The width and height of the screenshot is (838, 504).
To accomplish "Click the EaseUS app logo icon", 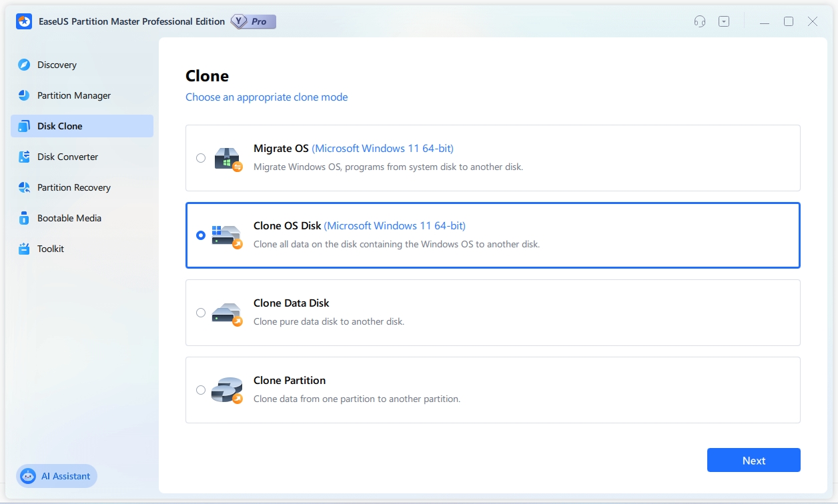I will pyautogui.click(x=24, y=21).
